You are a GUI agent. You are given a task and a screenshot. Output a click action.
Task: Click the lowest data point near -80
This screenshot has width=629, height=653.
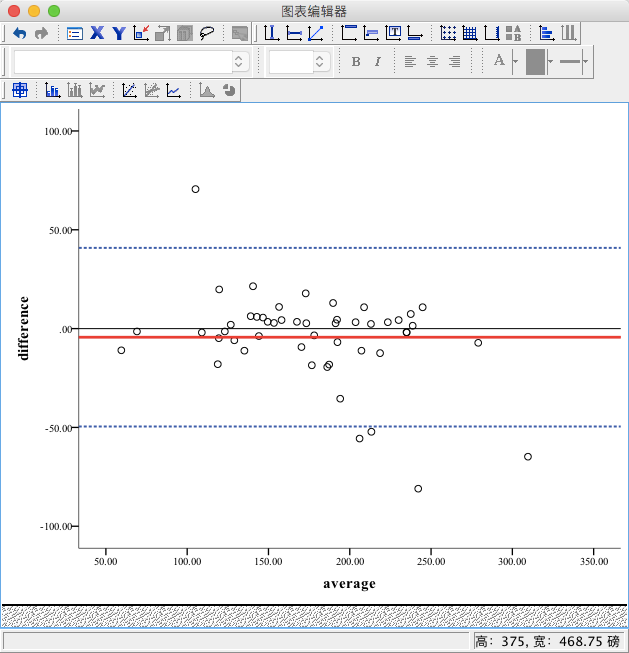(x=418, y=489)
